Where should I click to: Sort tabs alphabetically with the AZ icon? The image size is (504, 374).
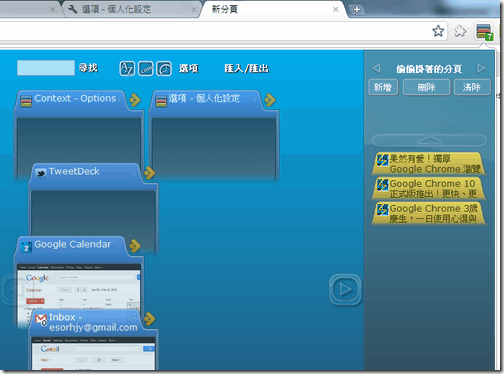[x=127, y=69]
